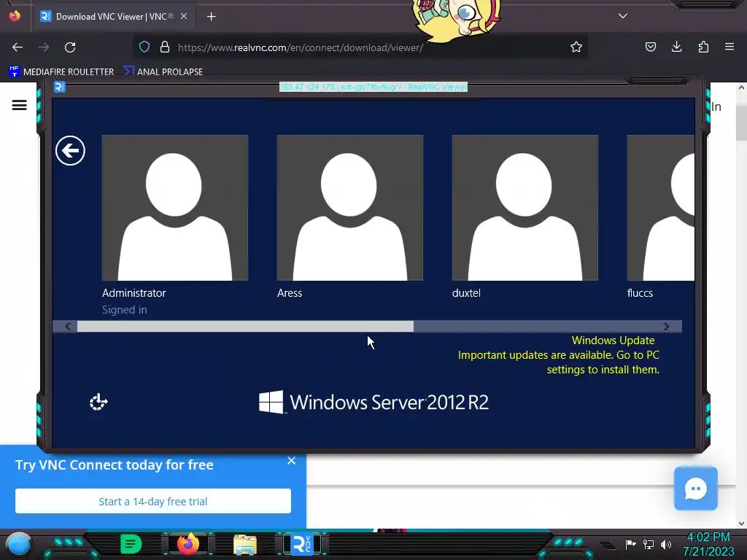Image resolution: width=747 pixels, height=560 pixels.
Task: Expand the list all tabs chevron
Action: (x=623, y=16)
